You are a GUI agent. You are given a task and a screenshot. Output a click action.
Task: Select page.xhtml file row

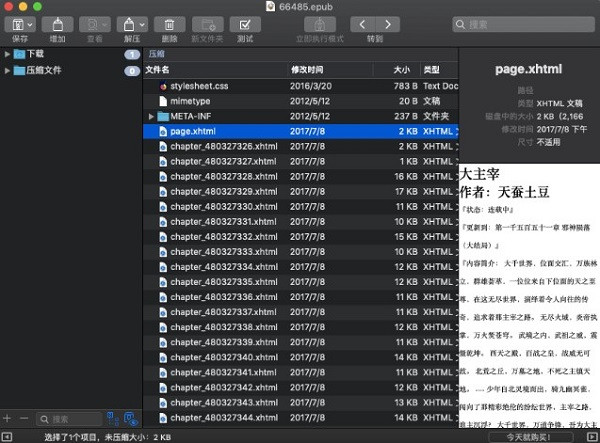coord(301,132)
